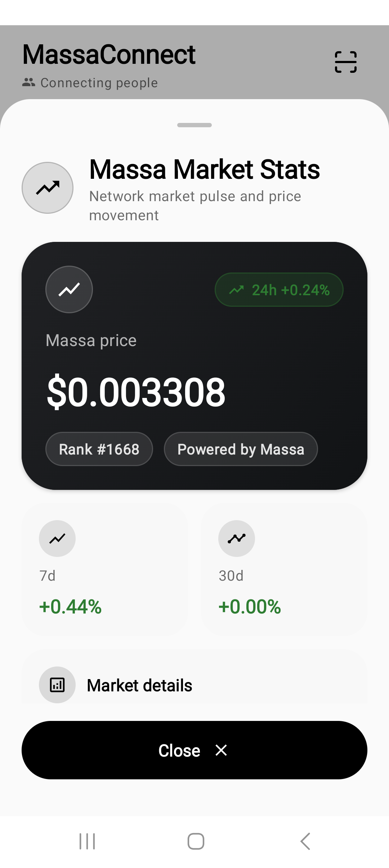
Task: Tap the chart icon in price card
Action: [x=69, y=289]
